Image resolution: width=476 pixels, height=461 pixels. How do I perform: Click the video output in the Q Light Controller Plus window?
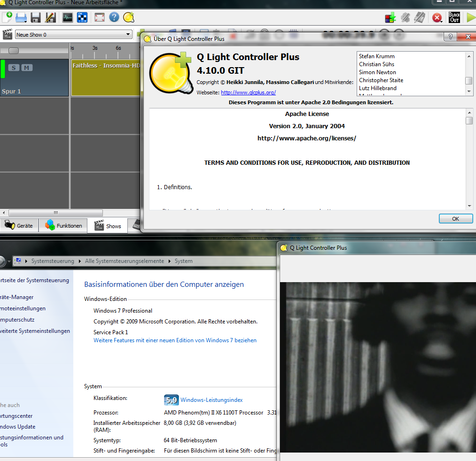click(x=378, y=367)
